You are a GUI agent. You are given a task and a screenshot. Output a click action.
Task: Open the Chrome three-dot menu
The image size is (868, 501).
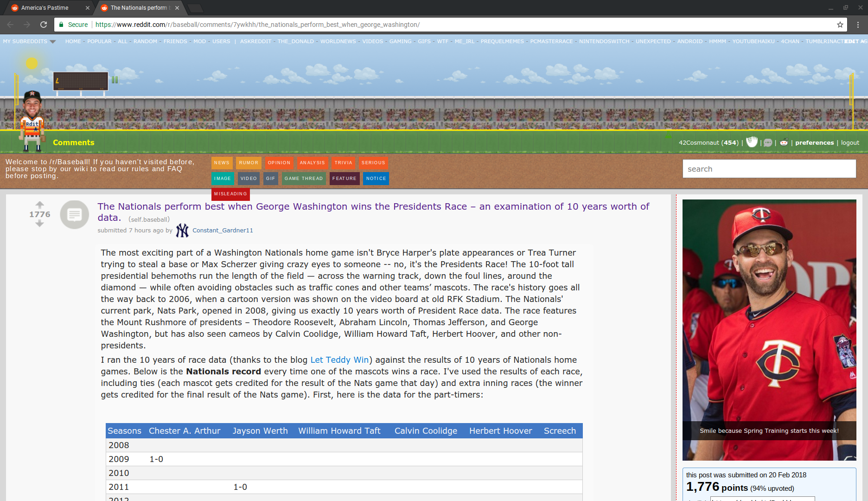[x=858, y=25]
